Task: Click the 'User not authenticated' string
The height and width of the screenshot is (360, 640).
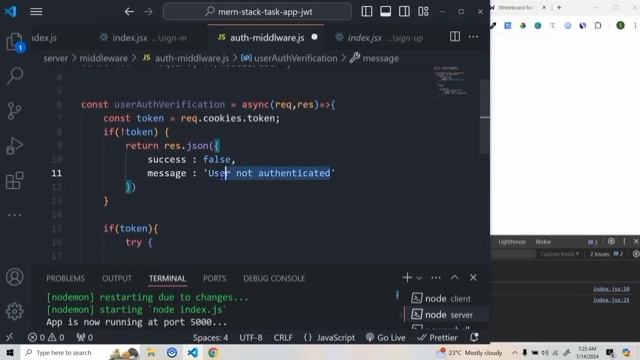Action: tap(269, 173)
